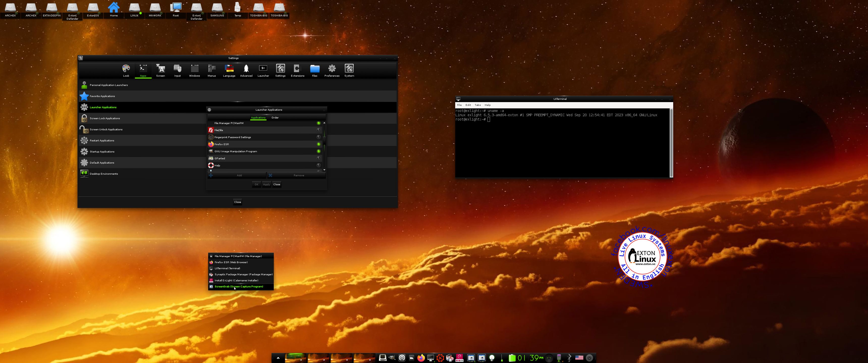Toggle the FileZilla launcher indicator on
This screenshot has height=363, width=868.
[318, 130]
